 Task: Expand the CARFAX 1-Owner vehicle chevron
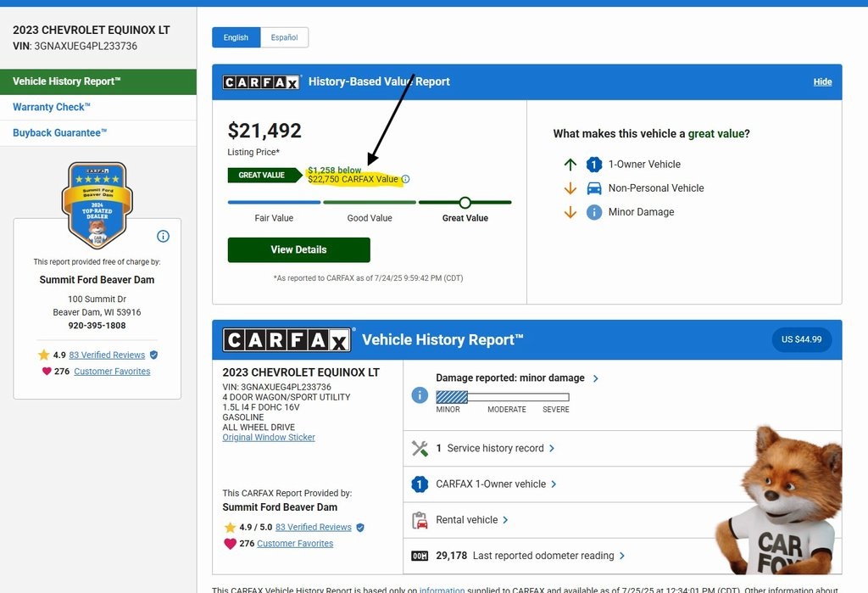click(x=554, y=484)
